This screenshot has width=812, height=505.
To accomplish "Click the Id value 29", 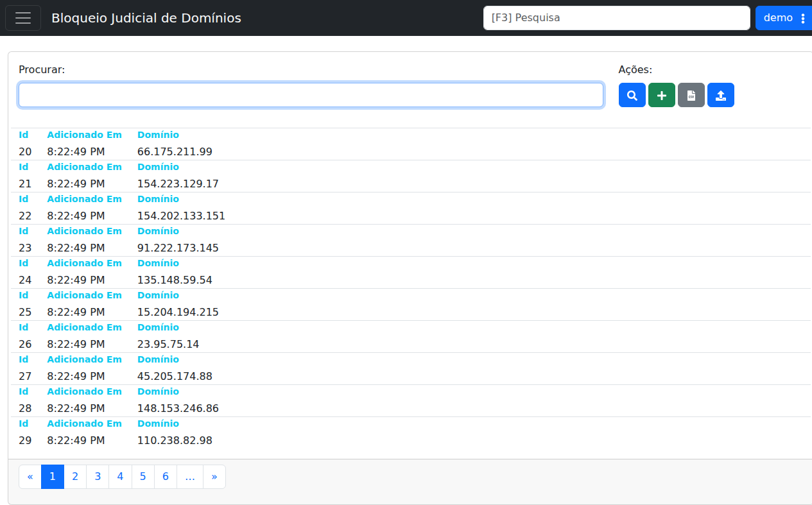I will click(x=25, y=441).
